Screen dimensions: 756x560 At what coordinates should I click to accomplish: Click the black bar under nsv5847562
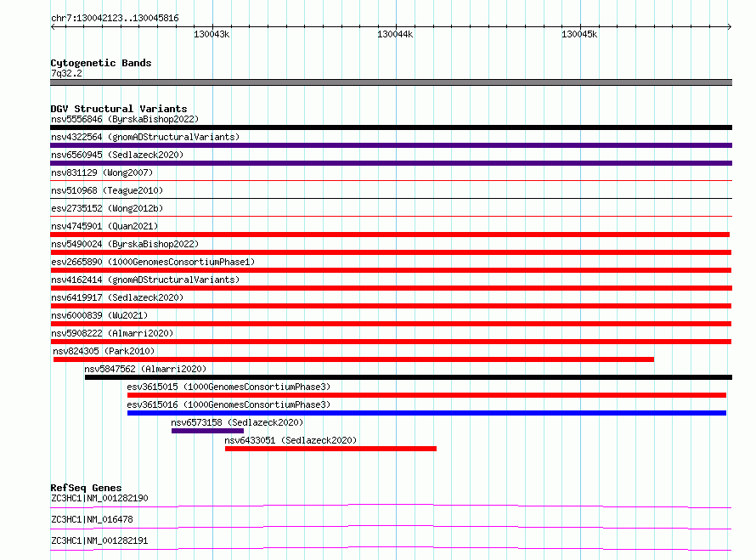pyautogui.click(x=409, y=377)
